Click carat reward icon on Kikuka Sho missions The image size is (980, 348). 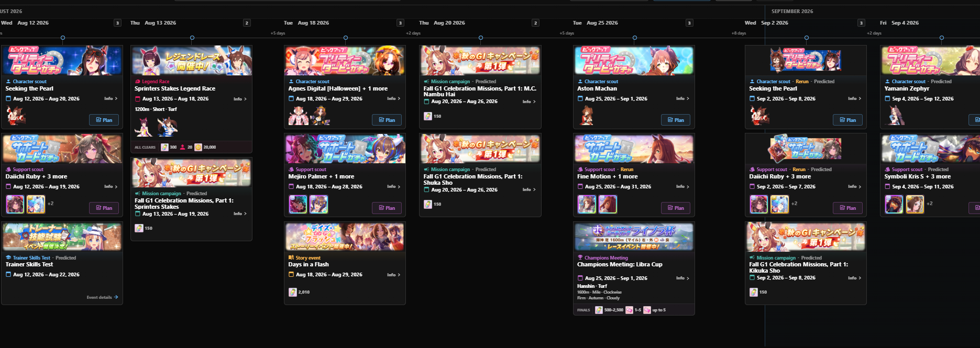[x=754, y=292]
